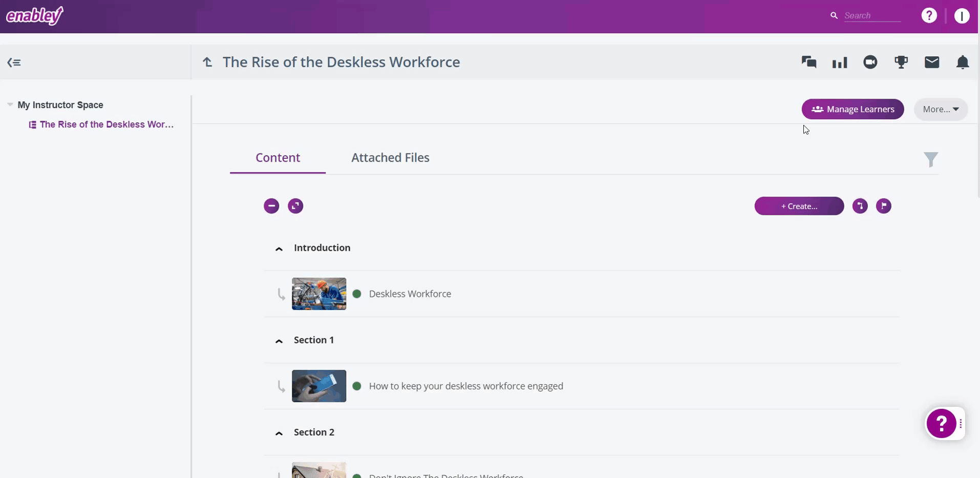Collapse the Introduction section chevron
The width and height of the screenshot is (980, 478).
pyautogui.click(x=279, y=249)
